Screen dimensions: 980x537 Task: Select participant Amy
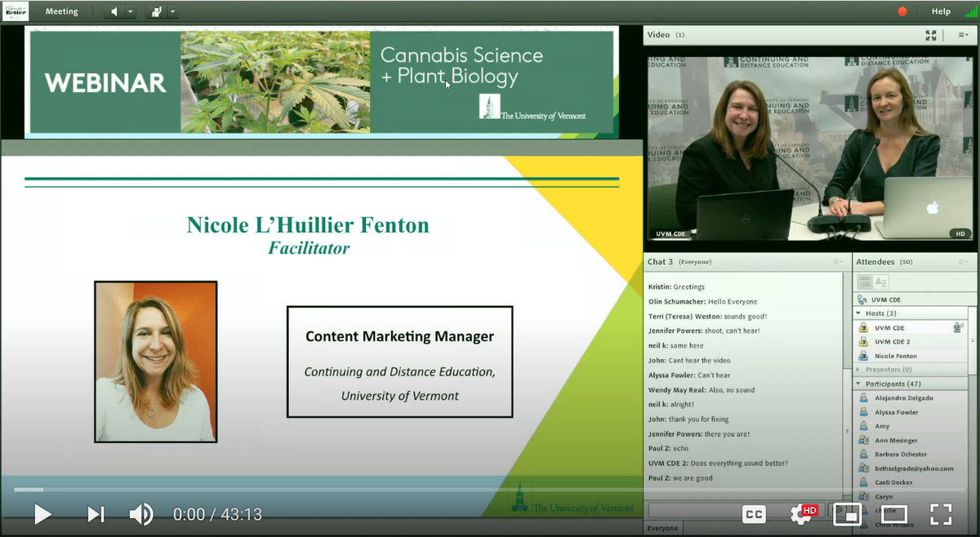(910, 426)
